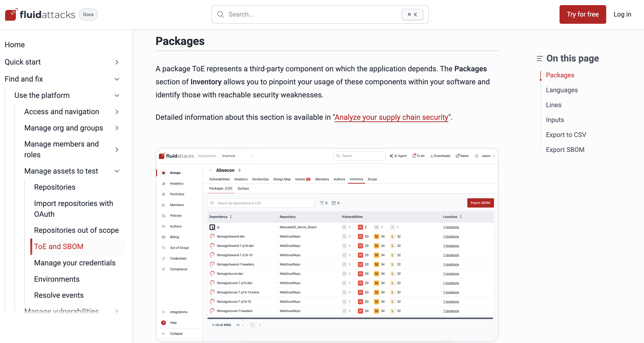Click the Docs badge

[x=88, y=14]
